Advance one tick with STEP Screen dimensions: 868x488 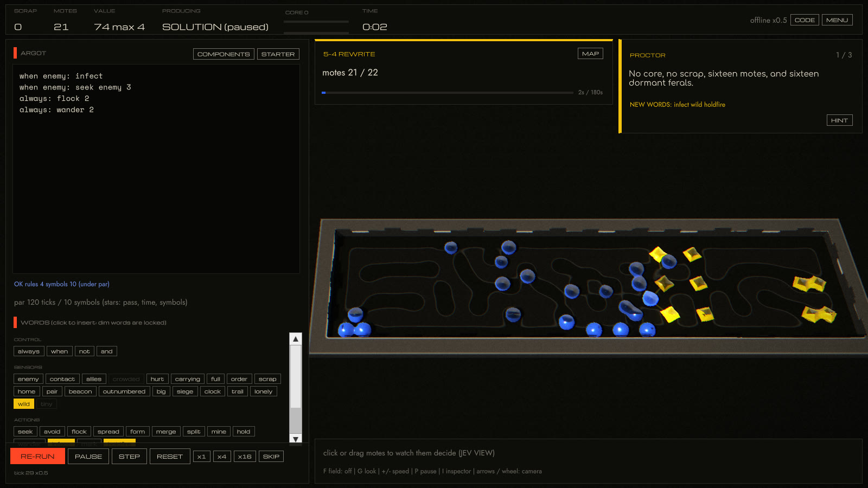[129, 457]
